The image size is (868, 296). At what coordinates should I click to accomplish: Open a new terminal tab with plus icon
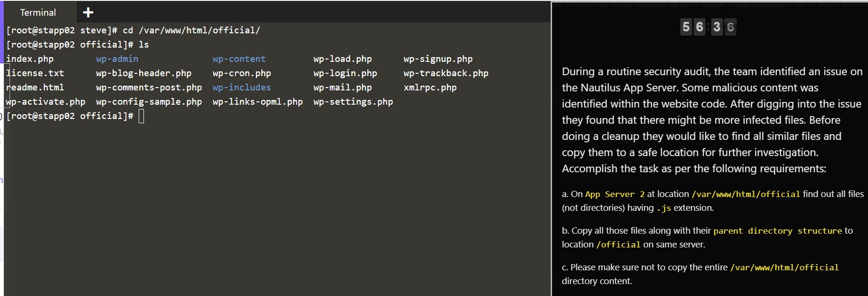pos(88,12)
